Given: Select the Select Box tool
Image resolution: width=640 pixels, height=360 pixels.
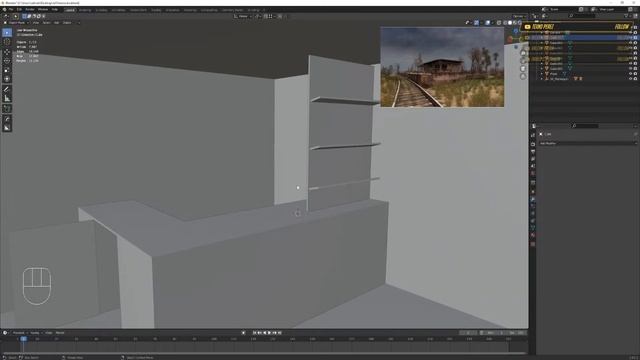Looking at the screenshot, I should tap(7, 33).
